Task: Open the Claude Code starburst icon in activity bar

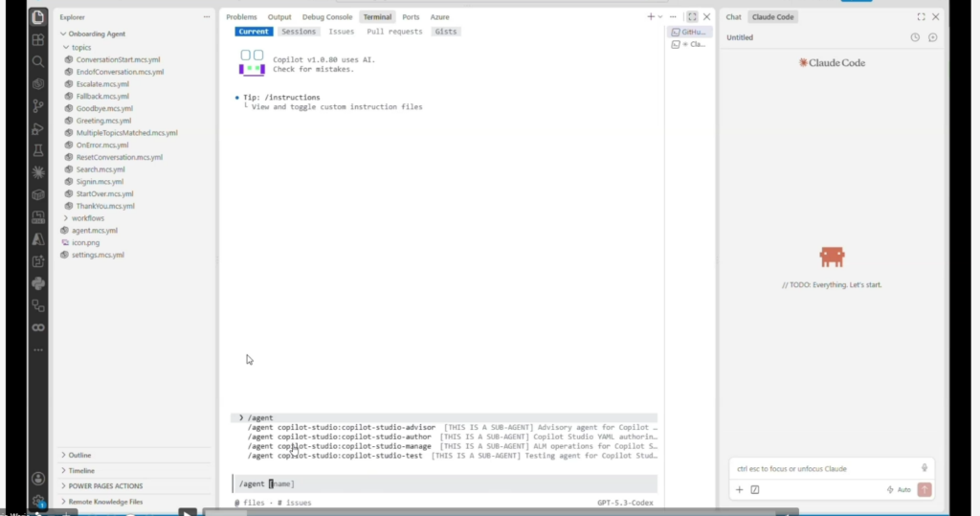Action: (38, 172)
